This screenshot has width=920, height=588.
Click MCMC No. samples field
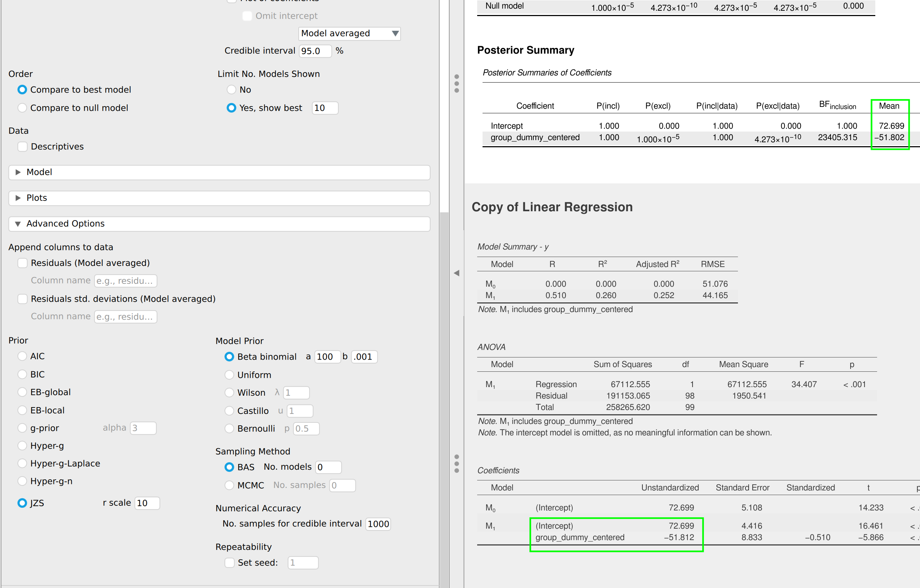(x=343, y=486)
